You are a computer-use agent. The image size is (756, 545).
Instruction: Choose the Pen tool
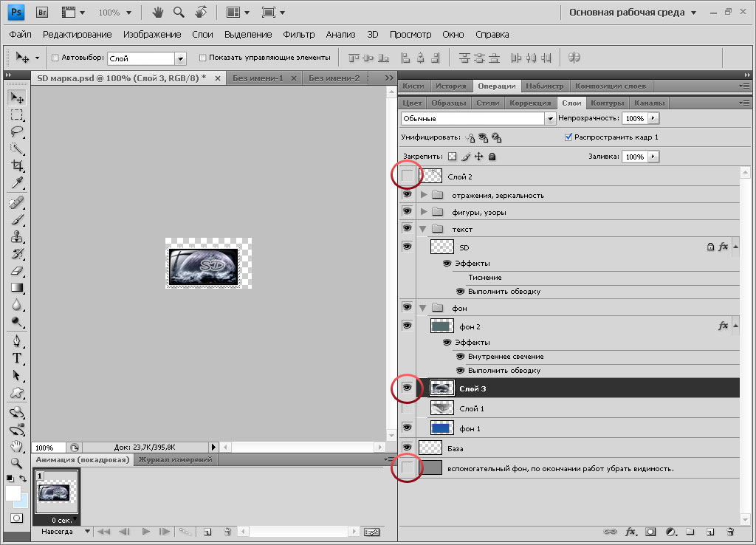coord(17,341)
